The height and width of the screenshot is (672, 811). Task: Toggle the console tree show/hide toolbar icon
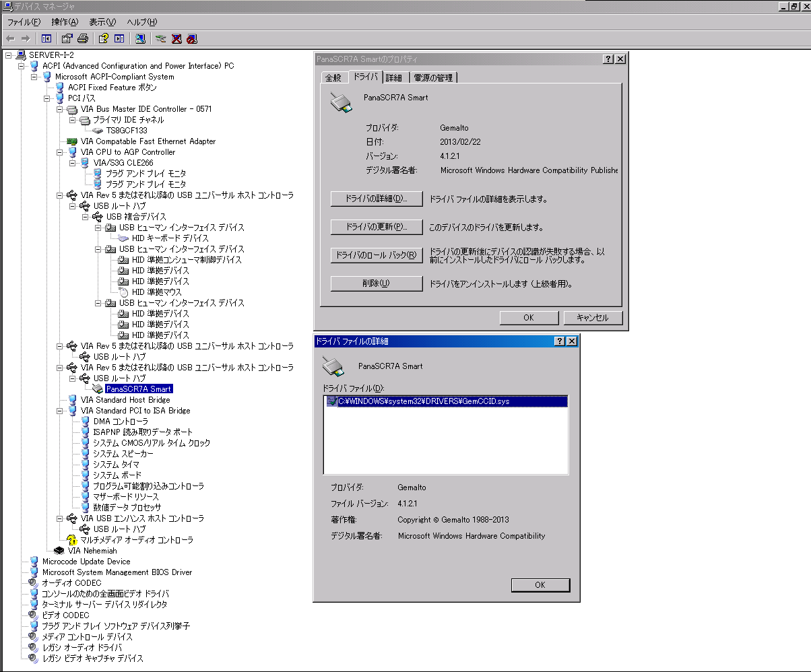46,38
